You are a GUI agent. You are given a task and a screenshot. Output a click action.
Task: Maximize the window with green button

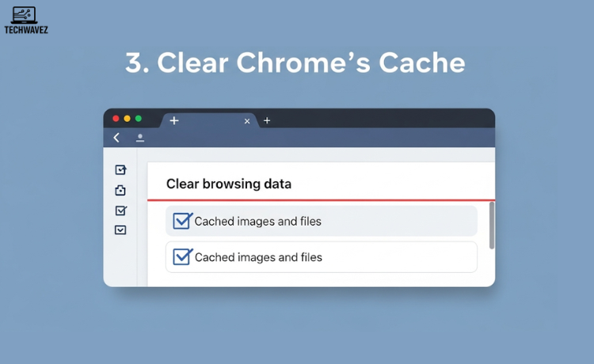(139, 119)
